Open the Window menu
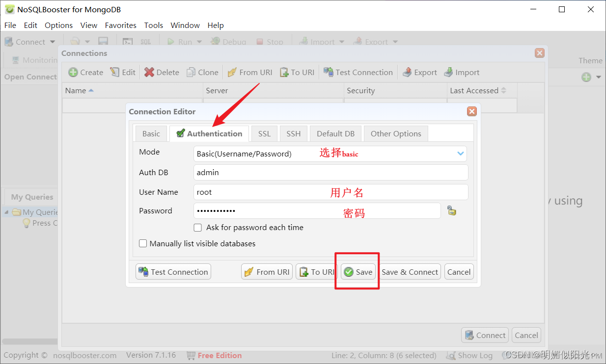Screen dimensions: 606x364 point(185,25)
